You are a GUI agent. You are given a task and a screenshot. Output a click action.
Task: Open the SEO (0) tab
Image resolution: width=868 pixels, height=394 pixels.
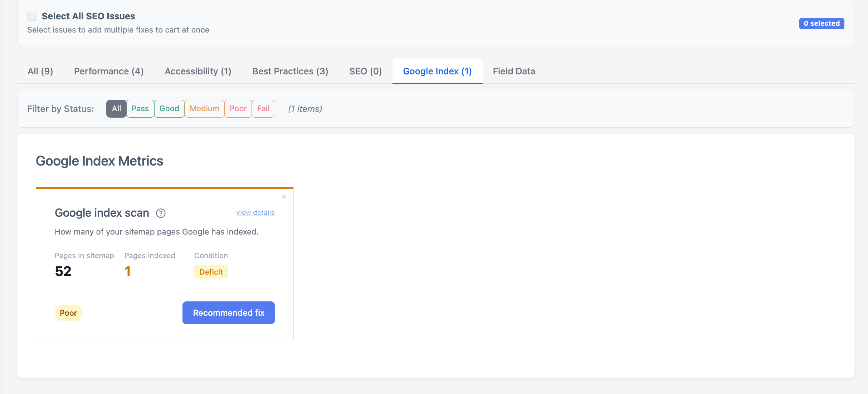point(365,71)
